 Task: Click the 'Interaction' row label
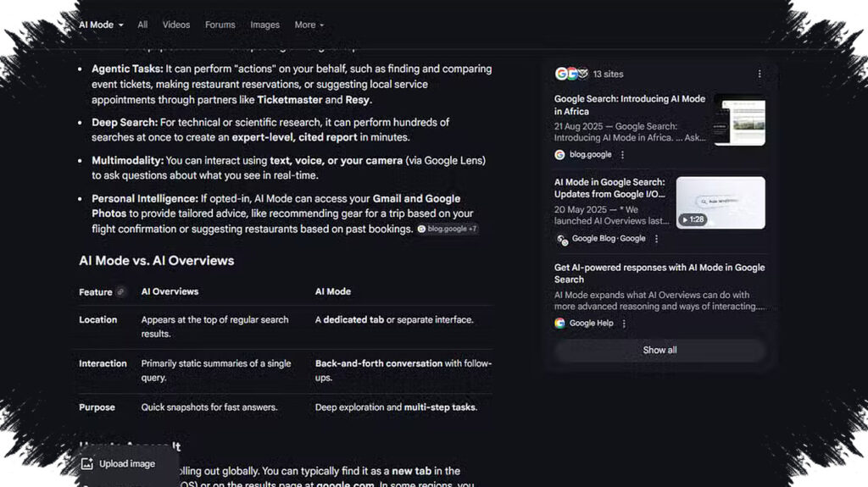(x=103, y=363)
